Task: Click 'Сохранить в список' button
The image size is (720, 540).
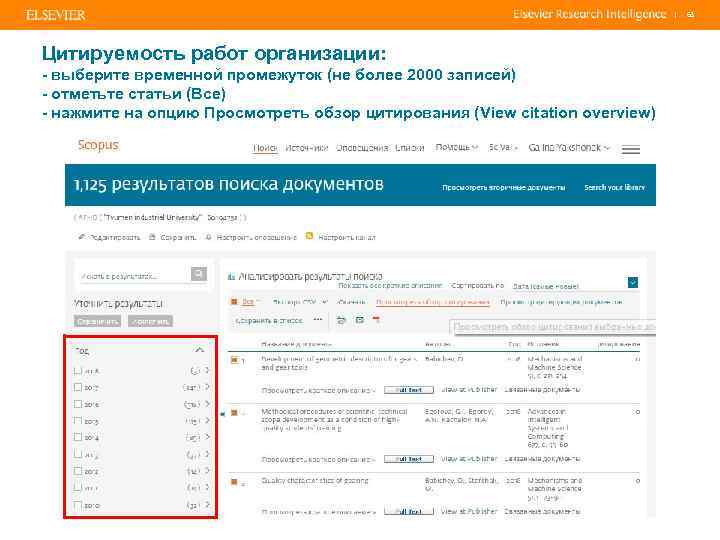Action: tap(269, 320)
